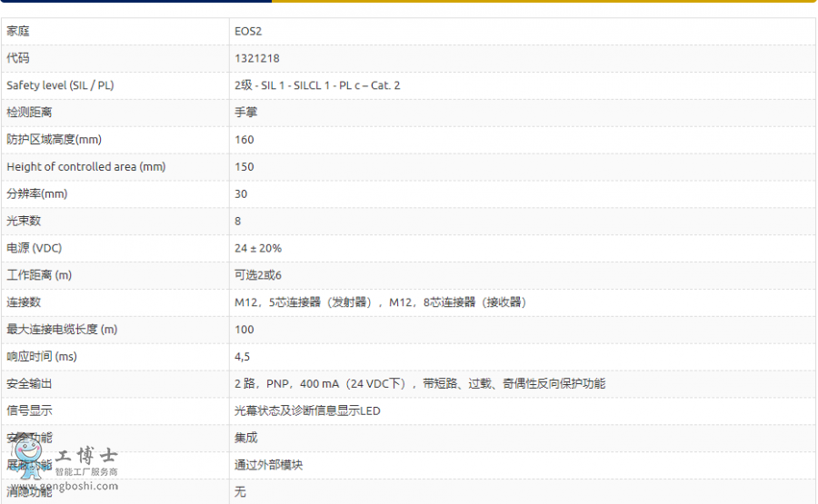Select the power supply value 24 ± 20%
Image resolution: width=818 pixels, height=504 pixels.
[258, 248]
